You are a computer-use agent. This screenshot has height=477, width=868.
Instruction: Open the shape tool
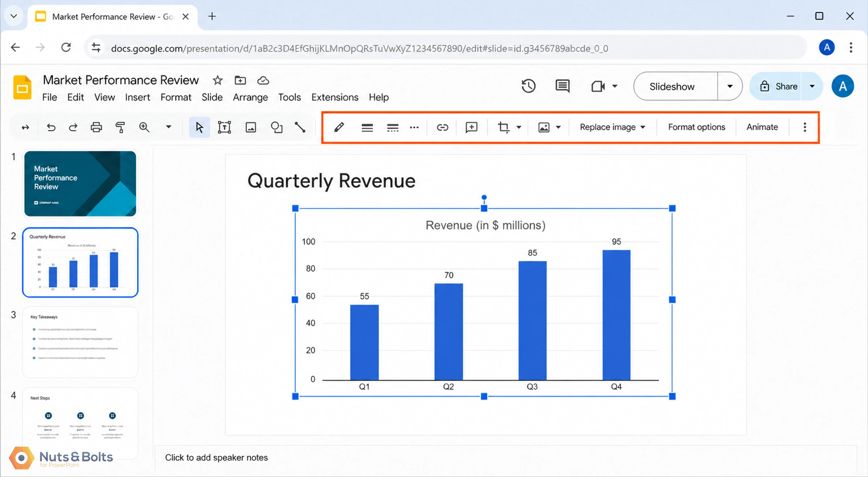pyautogui.click(x=276, y=127)
